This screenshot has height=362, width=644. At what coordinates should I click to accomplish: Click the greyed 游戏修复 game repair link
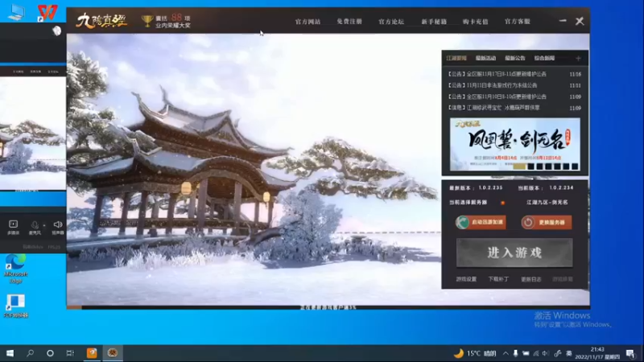tap(563, 279)
